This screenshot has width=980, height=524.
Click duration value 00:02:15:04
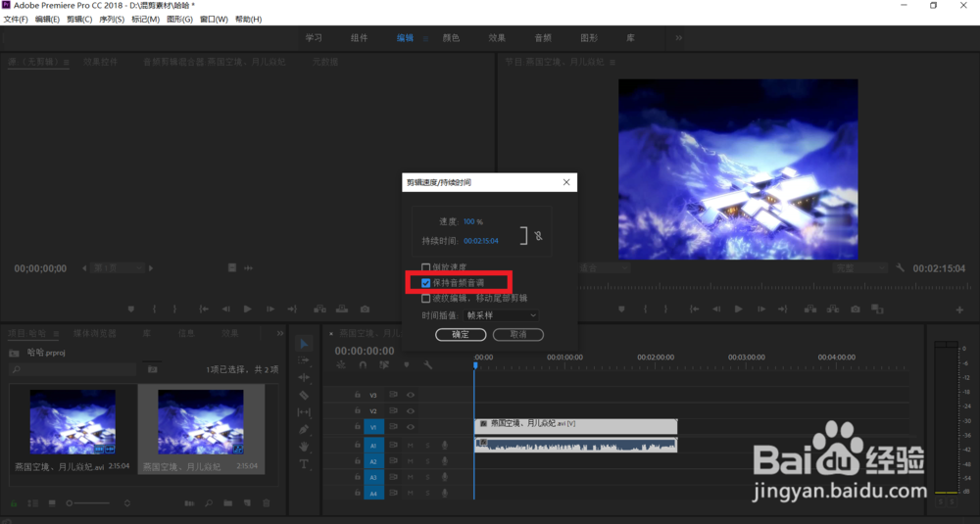[x=481, y=241]
